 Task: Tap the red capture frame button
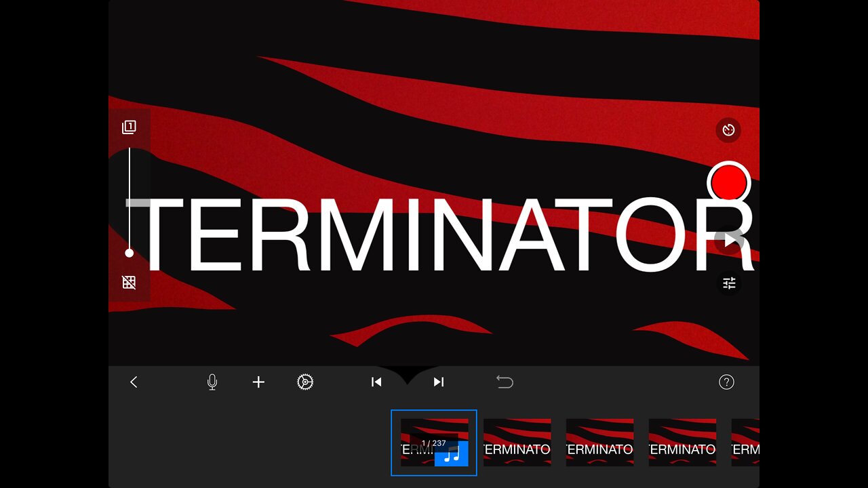(x=729, y=182)
